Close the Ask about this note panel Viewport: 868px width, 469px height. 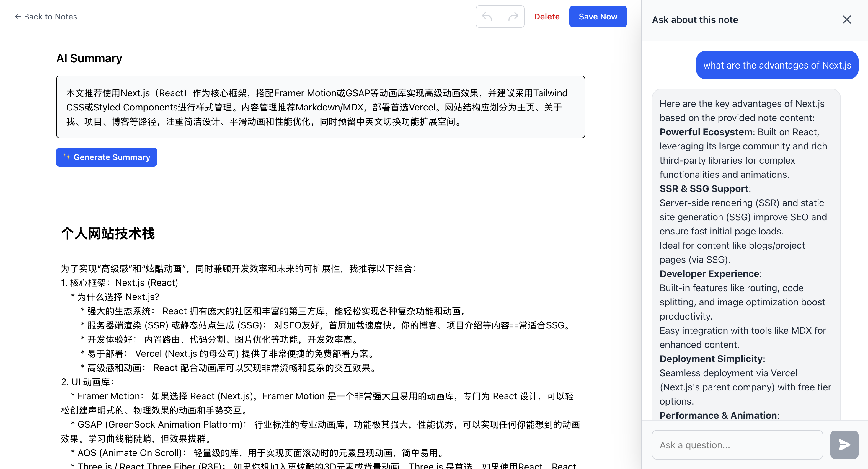[x=846, y=19]
